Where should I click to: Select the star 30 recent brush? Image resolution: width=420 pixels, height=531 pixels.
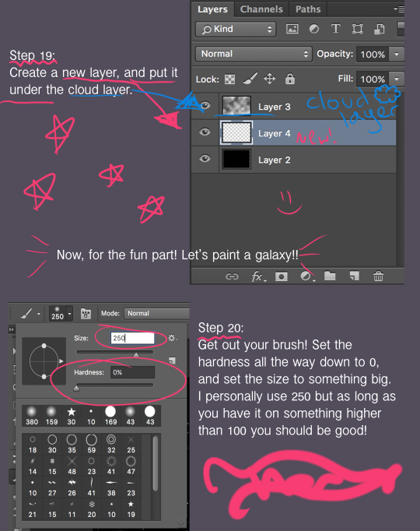[x=72, y=416]
